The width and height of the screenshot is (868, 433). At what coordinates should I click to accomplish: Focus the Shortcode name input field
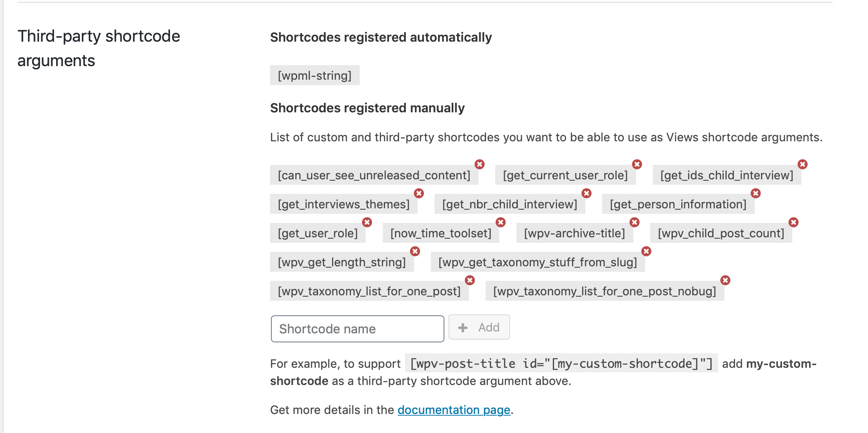(357, 329)
